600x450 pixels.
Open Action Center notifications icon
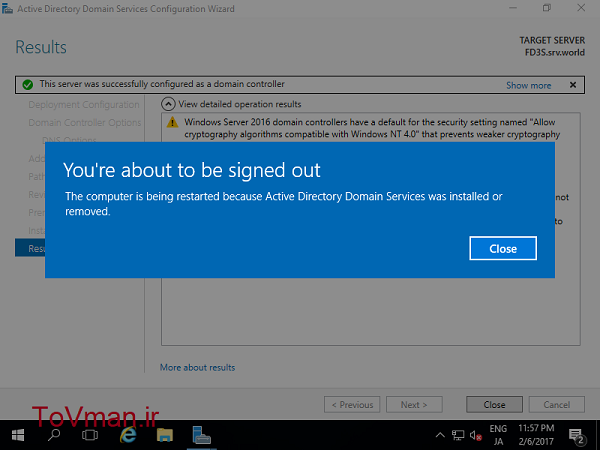(576, 436)
